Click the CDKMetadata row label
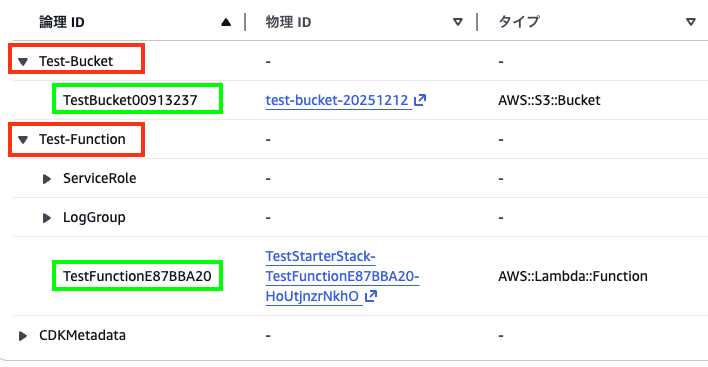Viewport: 708px width, 367px height. coord(82,335)
